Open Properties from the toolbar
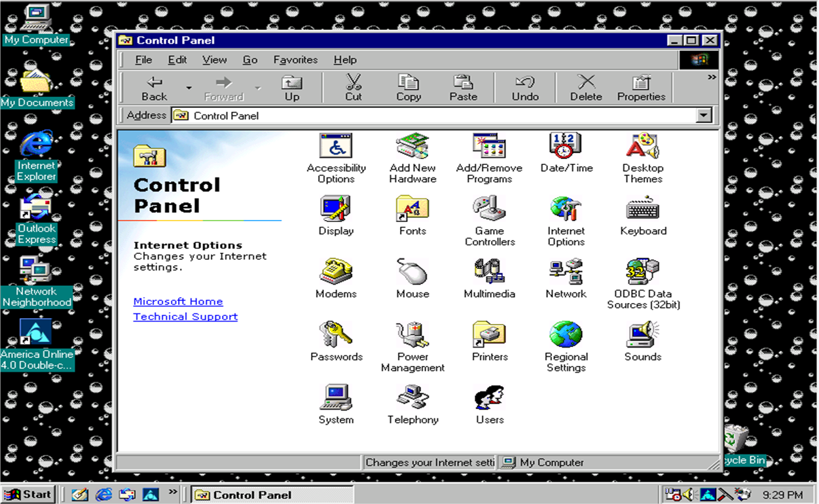The height and width of the screenshot is (504, 819). 641,88
